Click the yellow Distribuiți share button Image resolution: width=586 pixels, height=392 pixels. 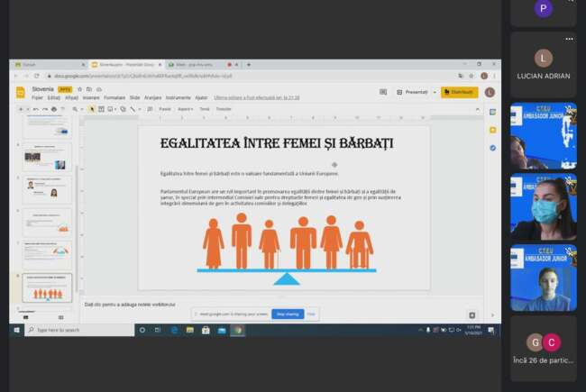coord(460,92)
